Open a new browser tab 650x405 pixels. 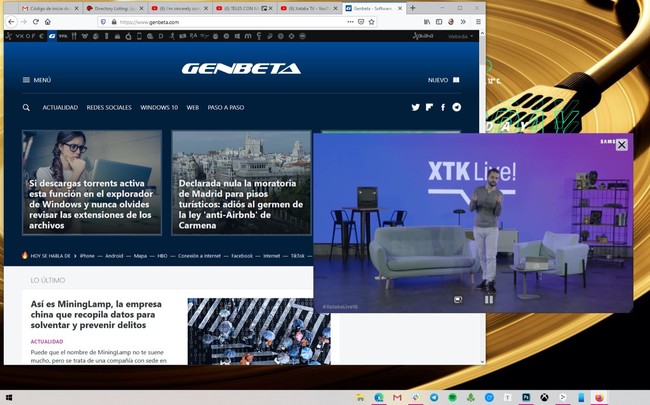pos(412,8)
